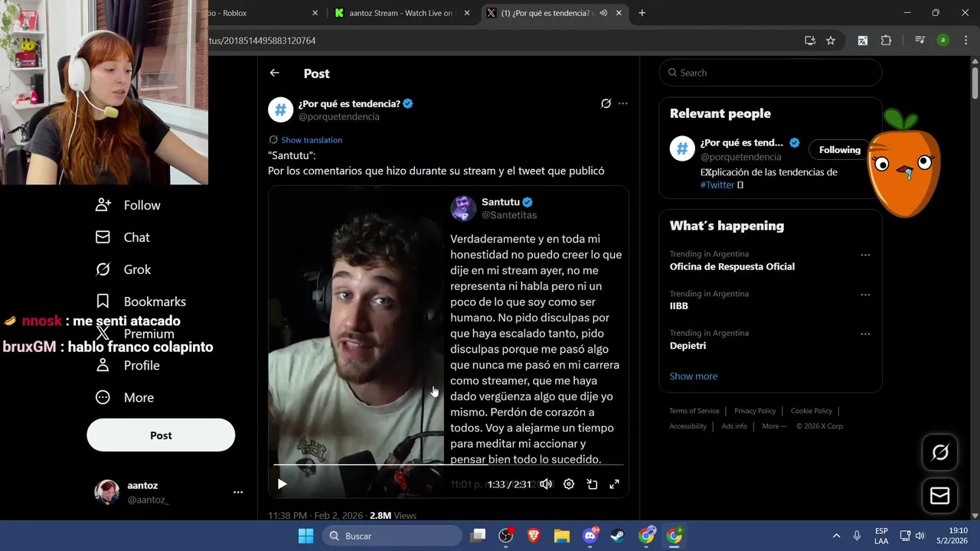Open options for Oficina de Respuesta Oficial trend
This screenshot has width=980, height=551.
point(865,255)
